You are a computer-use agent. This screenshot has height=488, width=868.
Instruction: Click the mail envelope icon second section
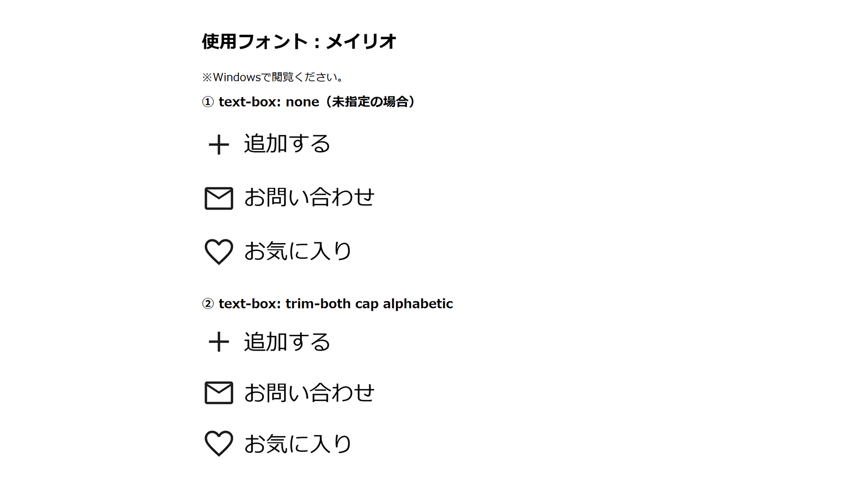pyautogui.click(x=217, y=391)
